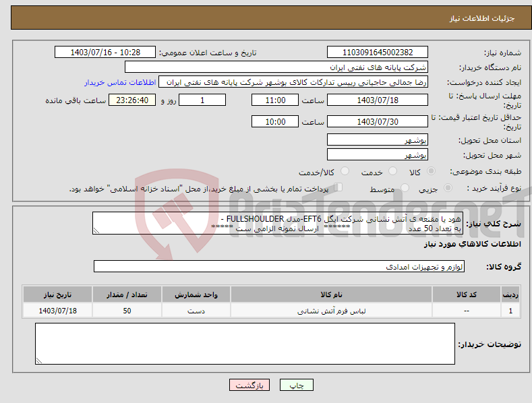Click the واحد شمارش column header
The width and height of the screenshot is (532, 403).
pos(196,294)
